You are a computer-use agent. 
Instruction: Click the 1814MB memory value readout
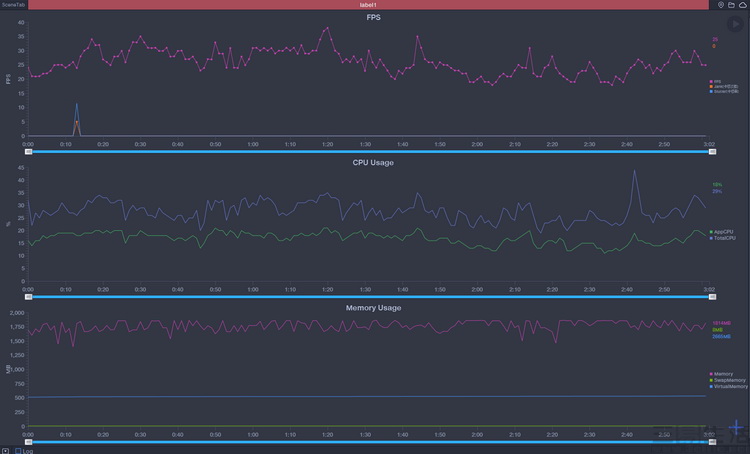click(721, 323)
